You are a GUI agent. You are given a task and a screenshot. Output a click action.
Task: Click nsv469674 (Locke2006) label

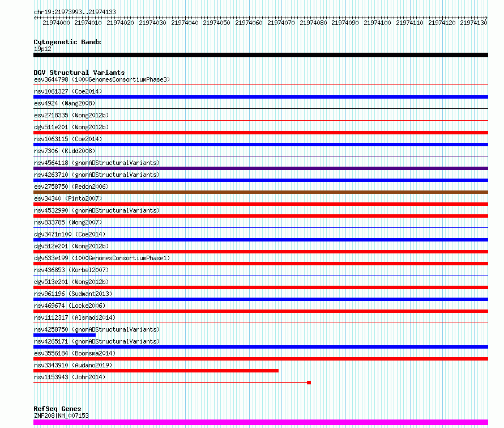pyautogui.click(x=70, y=306)
